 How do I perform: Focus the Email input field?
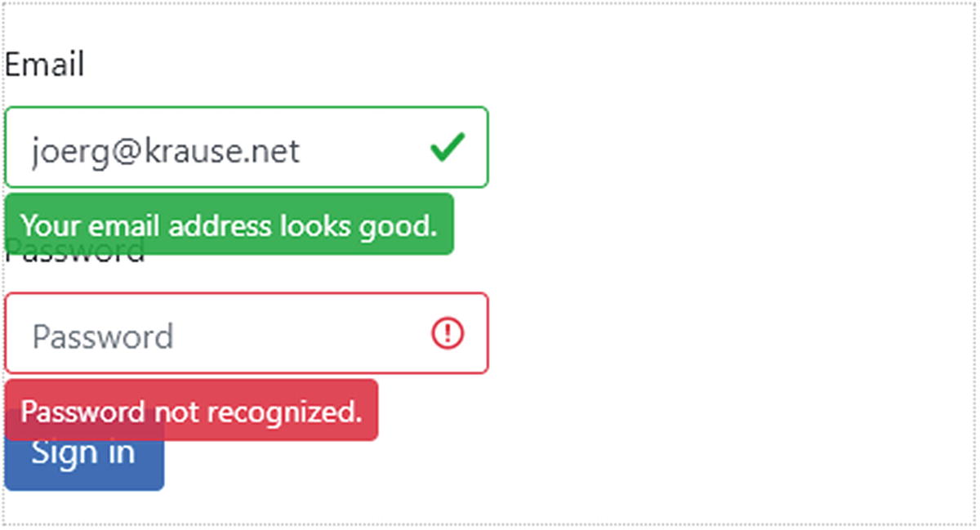pyautogui.click(x=245, y=148)
